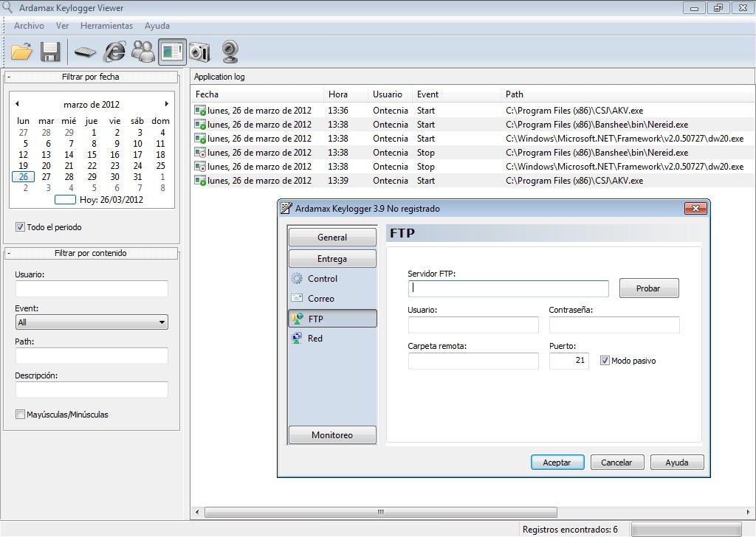Click Start icon of 13:39 AKV.exe row
The width and height of the screenshot is (756, 537).
pyautogui.click(x=199, y=181)
